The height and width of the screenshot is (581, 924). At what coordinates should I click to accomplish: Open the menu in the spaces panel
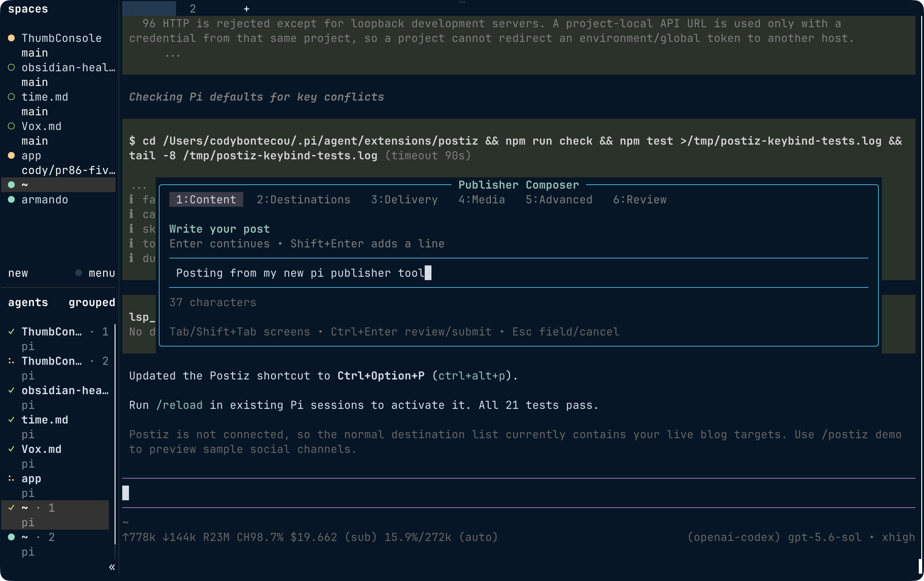[102, 273]
